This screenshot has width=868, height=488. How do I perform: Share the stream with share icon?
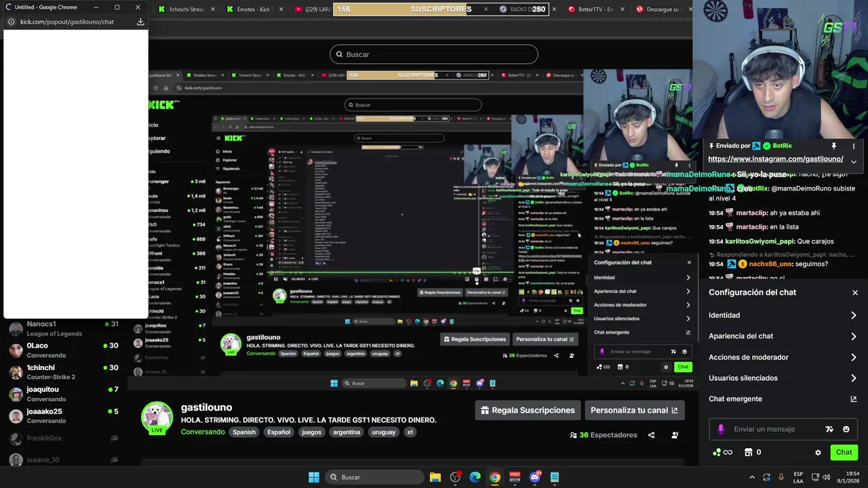(x=652, y=435)
